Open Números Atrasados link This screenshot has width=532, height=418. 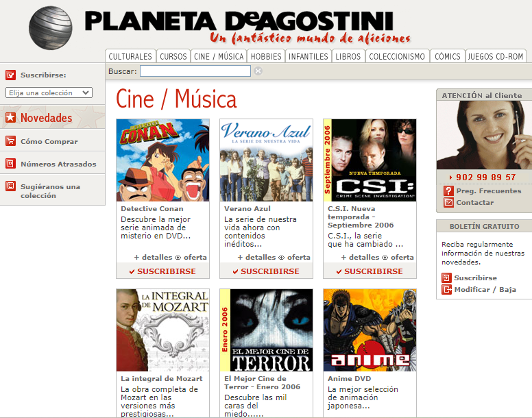[58, 164]
